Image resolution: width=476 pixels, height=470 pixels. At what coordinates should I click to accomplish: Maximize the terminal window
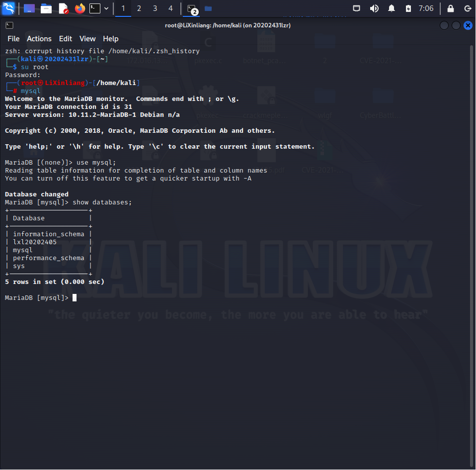click(x=456, y=25)
